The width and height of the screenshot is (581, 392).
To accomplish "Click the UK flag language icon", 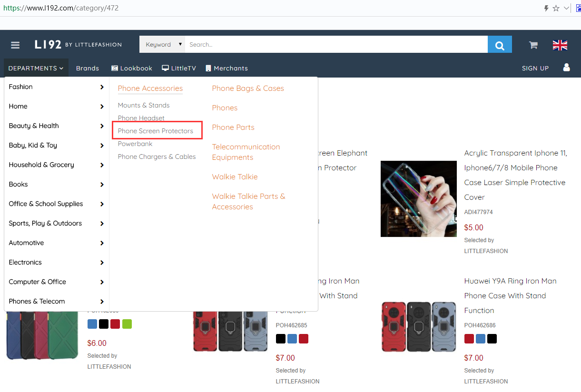I will (x=560, y=45).
